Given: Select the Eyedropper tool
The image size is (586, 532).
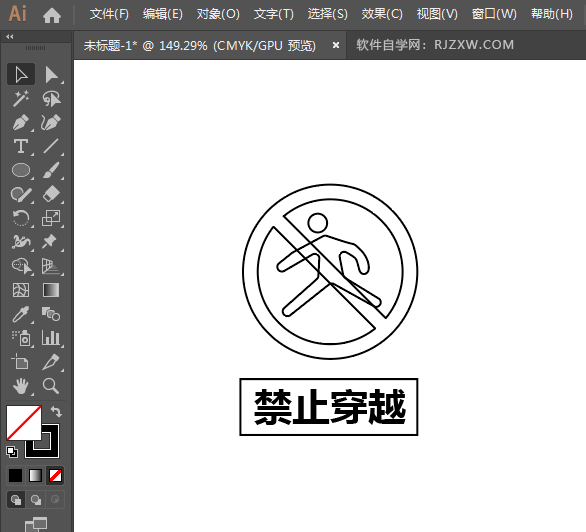Looking at the screenshot, I should pos(21,314).
